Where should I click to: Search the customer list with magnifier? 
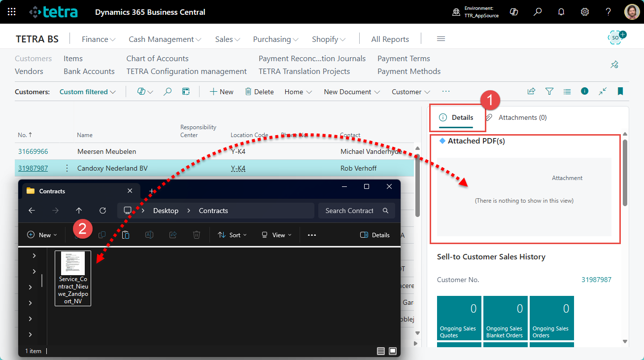coord(168,92)
